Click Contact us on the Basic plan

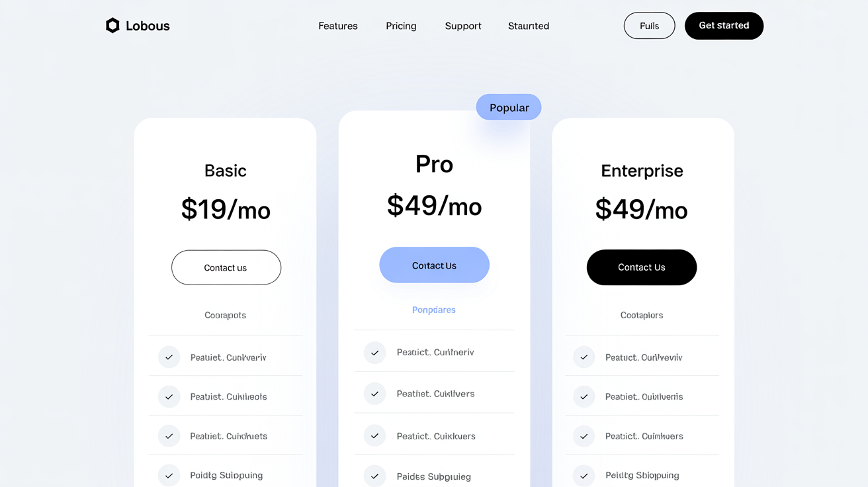pyautogui.click(x=226, y=267)
